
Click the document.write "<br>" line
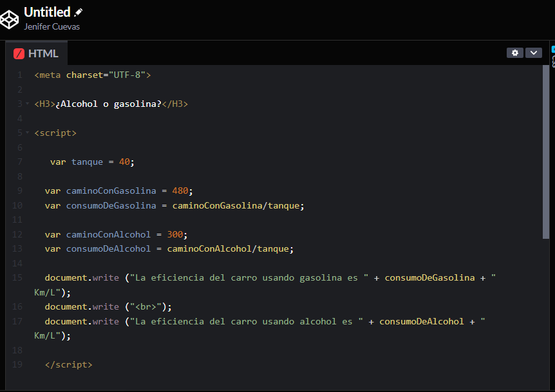(x=108, y=307)
